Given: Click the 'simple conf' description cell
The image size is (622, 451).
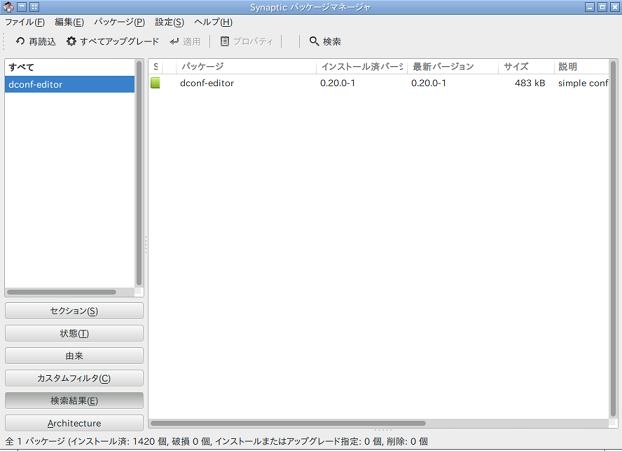Looking at the screenshot, I should point(583,83).
